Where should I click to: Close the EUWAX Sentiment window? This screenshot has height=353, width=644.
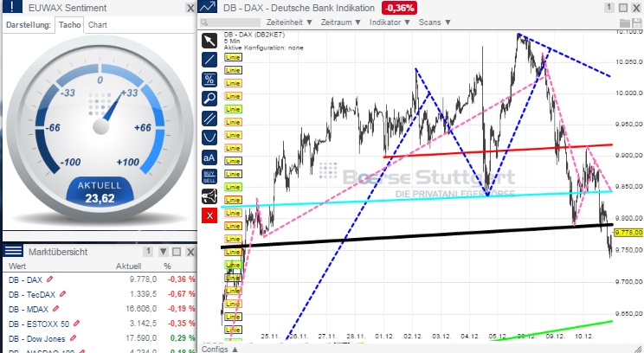pos(190,8)
